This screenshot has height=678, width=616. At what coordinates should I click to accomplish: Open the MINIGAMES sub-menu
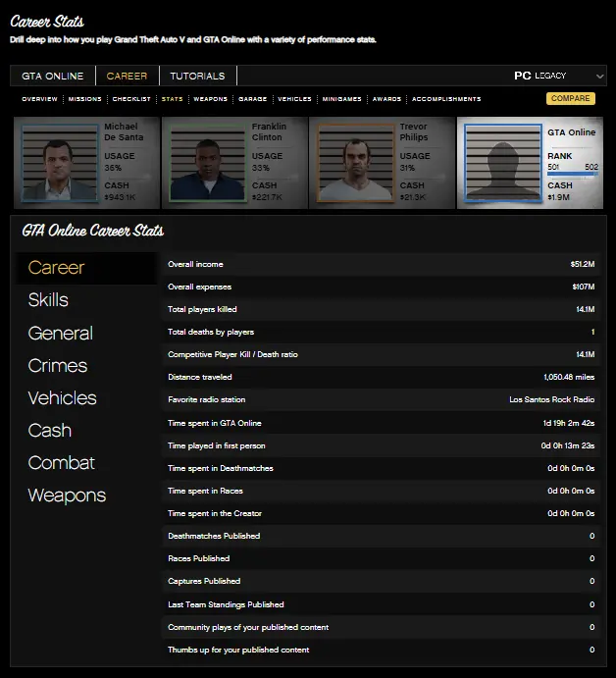[x=341, y=99]
